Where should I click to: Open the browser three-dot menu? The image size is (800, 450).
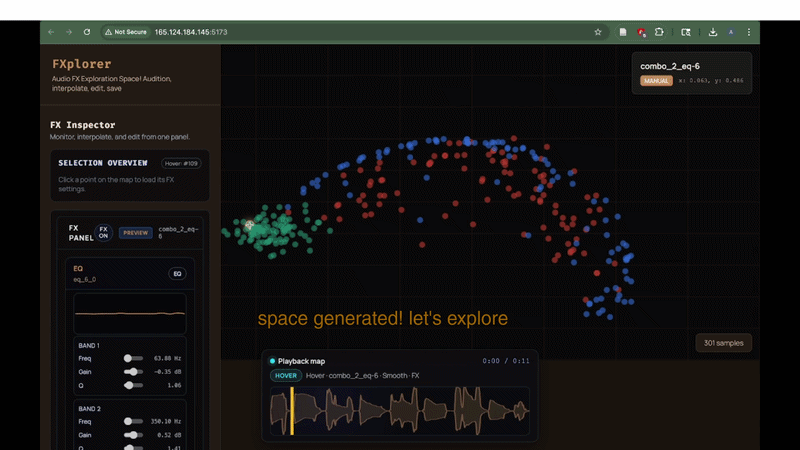749,32
